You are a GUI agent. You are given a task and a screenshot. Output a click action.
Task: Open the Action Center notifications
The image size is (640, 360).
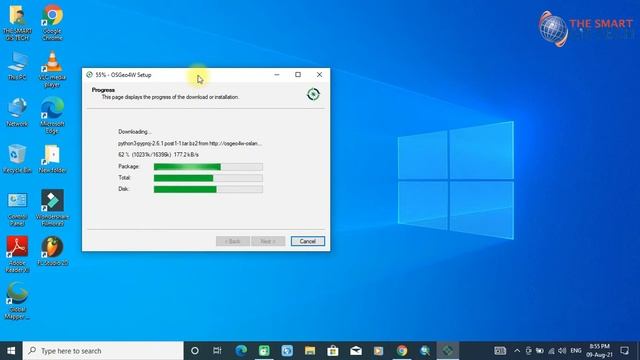pos(624,351)
